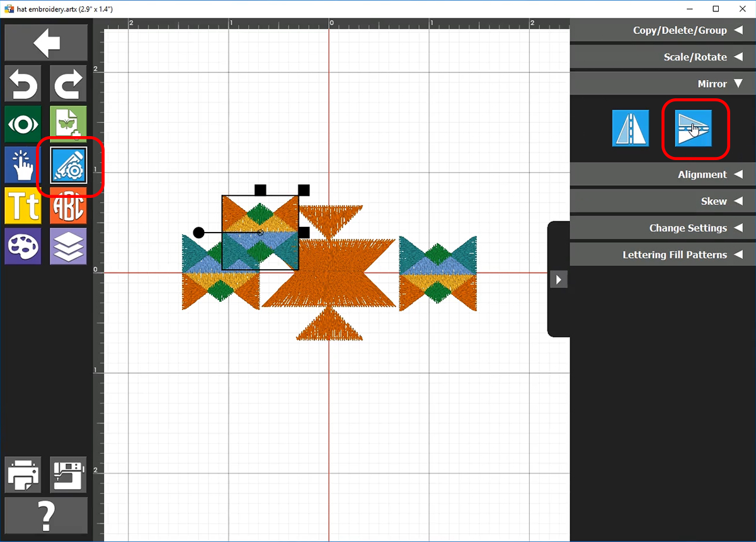Open the help question mark button
This screenshot has width=756, height=542.
(46, 516)
